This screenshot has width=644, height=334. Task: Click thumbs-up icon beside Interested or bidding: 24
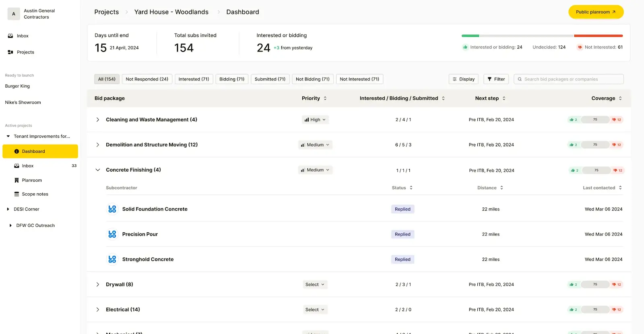[465, 47]
